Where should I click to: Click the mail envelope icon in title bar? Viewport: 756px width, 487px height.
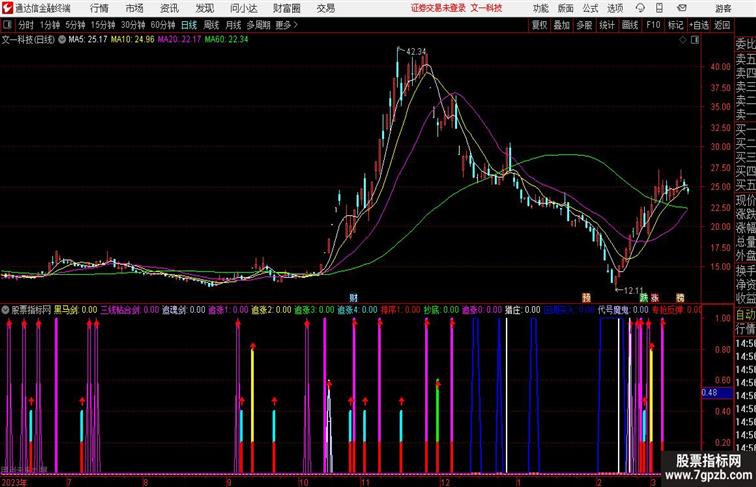[x=681, y=8]
